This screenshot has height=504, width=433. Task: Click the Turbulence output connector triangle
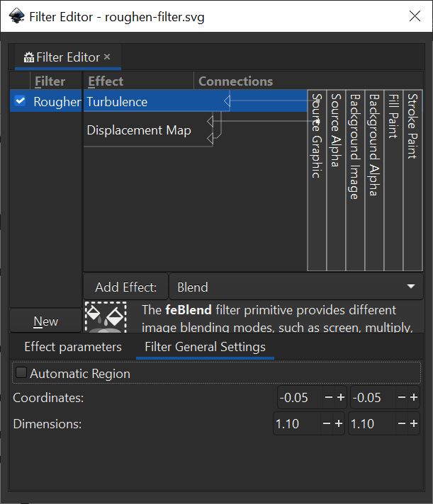(227, 102)
